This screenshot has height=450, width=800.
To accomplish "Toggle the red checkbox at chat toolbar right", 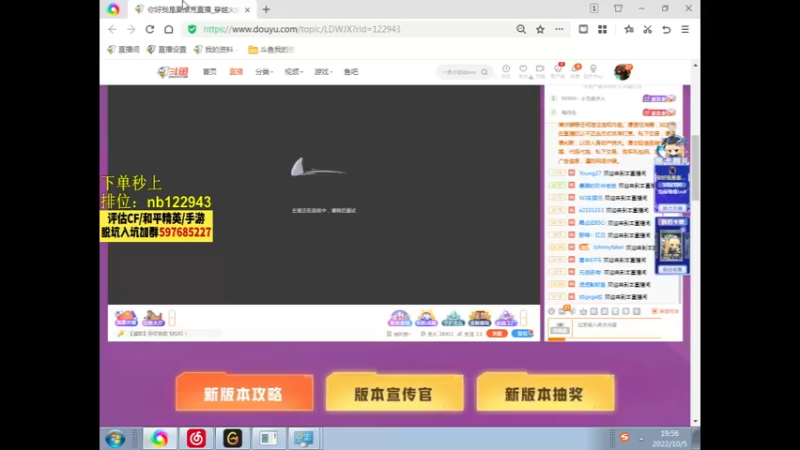I will (655, 311).
